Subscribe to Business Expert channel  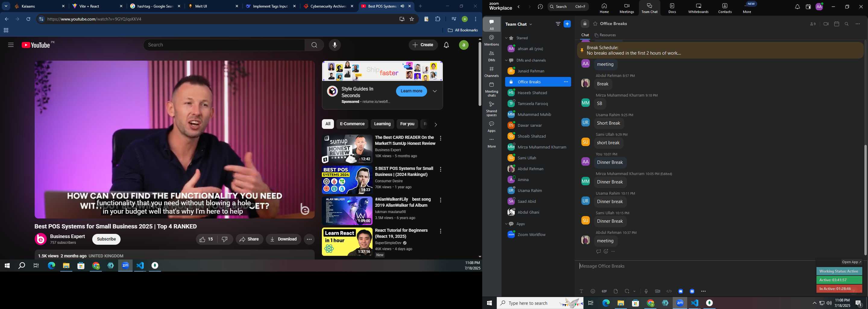click(x=106, y=239)
